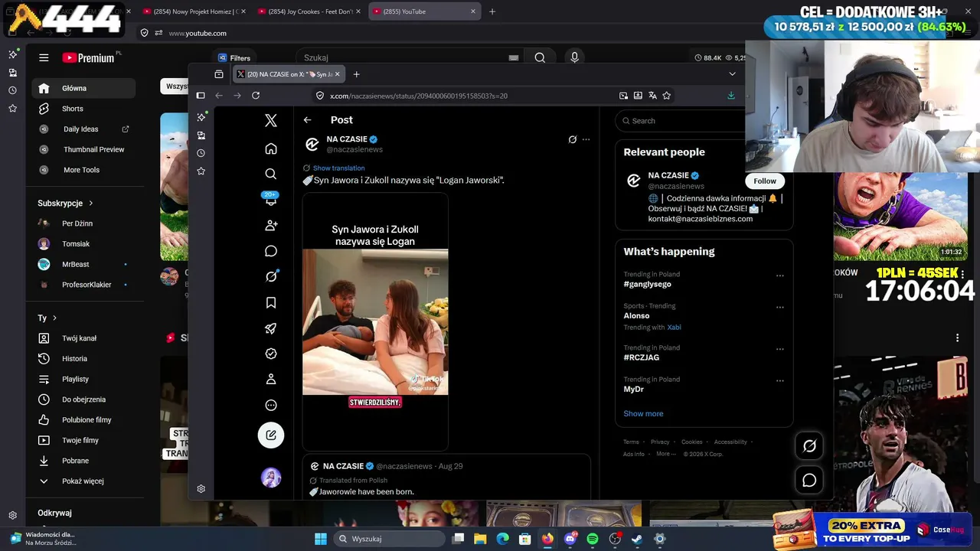Open Daily Ideas in YouTube sidebar
The width and height of the screenshot is (980, 551).
(83, 129)
